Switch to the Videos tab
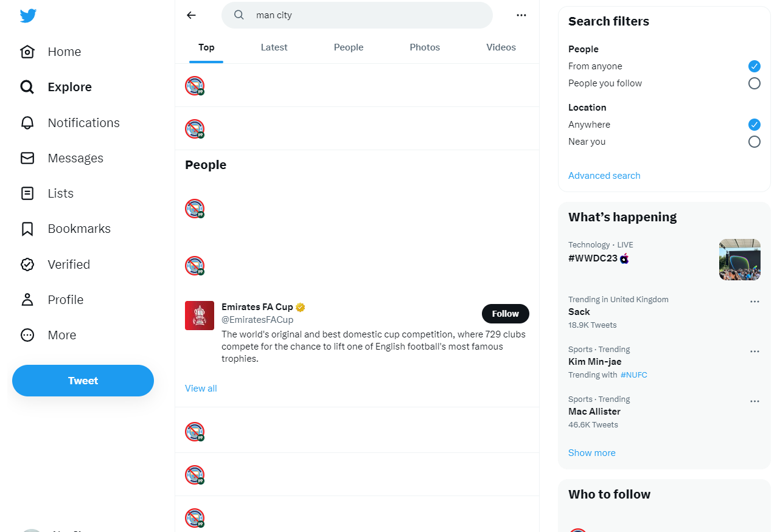Image resolution: width=777 pixels, height=532 pixels. click(x=501, y=47)
